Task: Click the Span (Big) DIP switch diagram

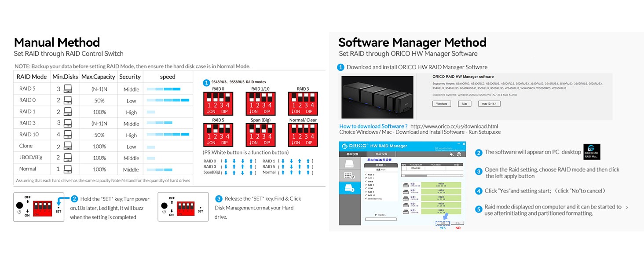Action: 261,135
